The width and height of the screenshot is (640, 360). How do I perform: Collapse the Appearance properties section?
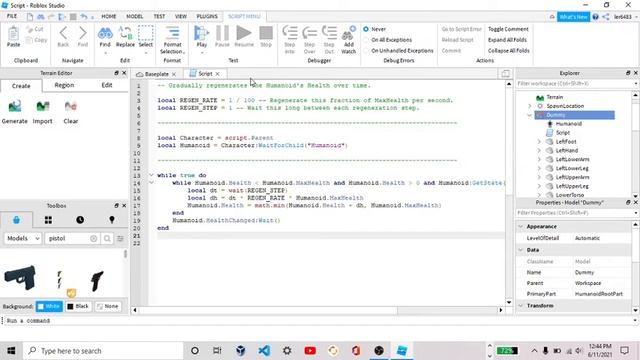click(520, 227)
